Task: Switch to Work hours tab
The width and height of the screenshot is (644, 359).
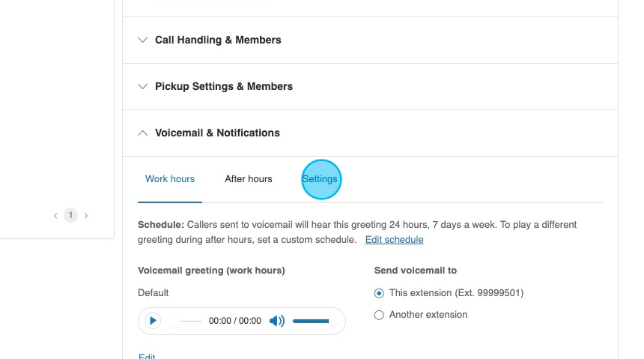Action: click(170, 179)
